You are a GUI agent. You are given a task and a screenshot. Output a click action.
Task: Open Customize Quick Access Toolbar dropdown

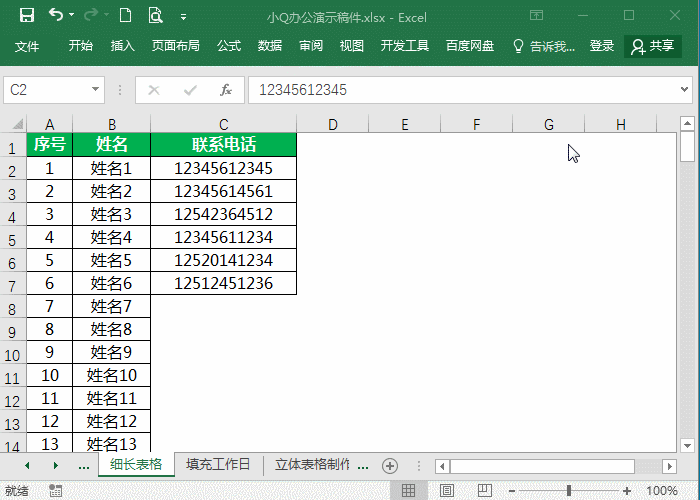(183, 17)
